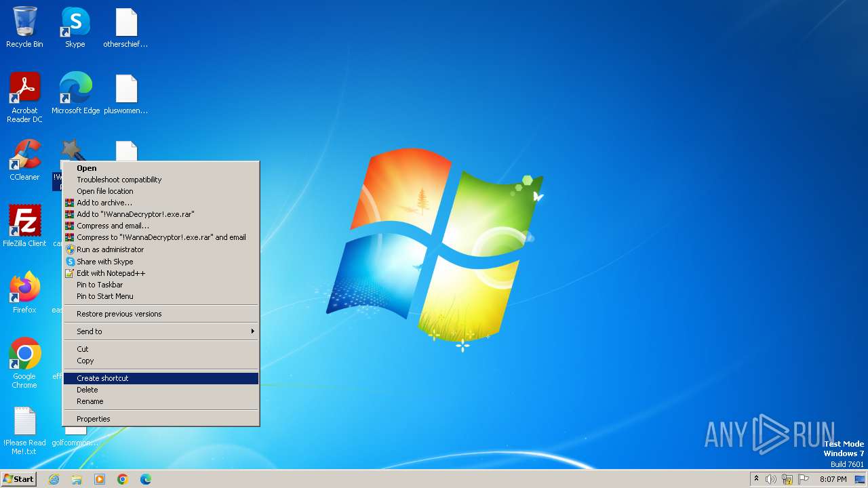Click the Show desktop button

point(860,479)
